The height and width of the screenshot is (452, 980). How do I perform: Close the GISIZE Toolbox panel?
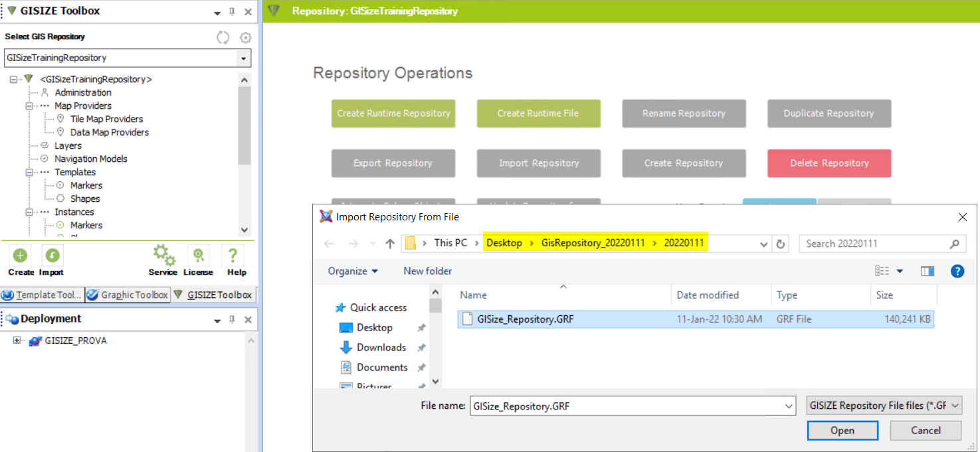tap(248, 12)
